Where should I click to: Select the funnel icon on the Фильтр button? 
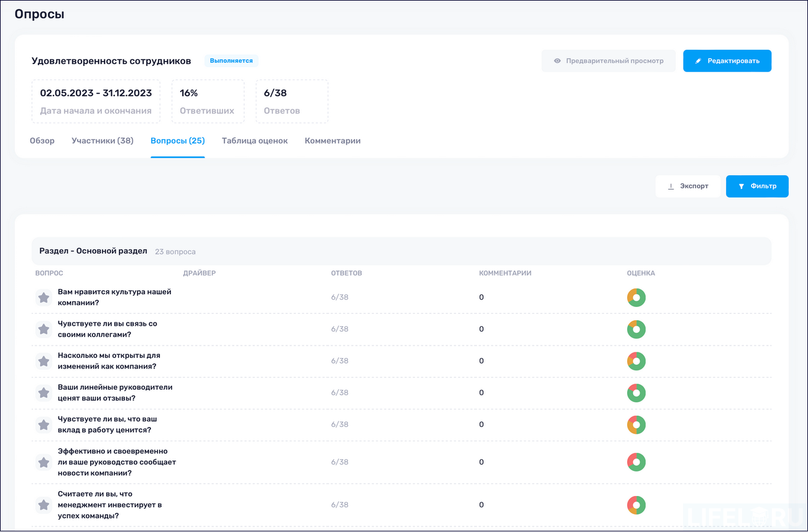[x=741, y=186]
